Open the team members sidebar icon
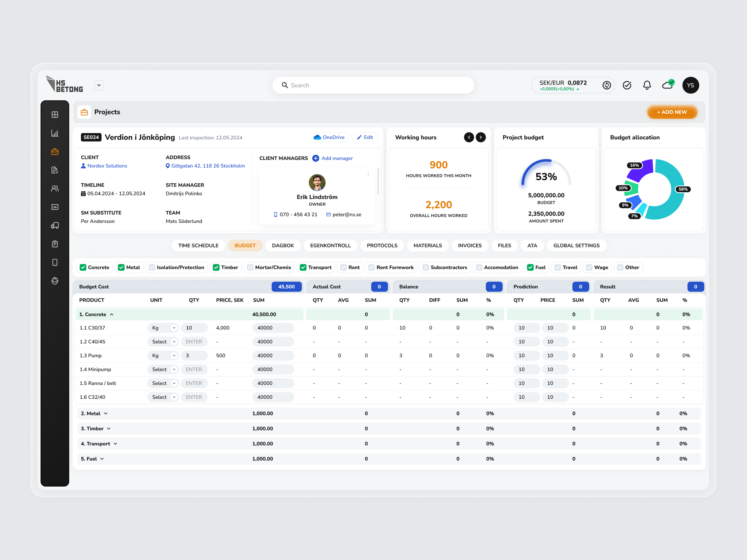The image size is (747, 560). click(x=55, y=188)
